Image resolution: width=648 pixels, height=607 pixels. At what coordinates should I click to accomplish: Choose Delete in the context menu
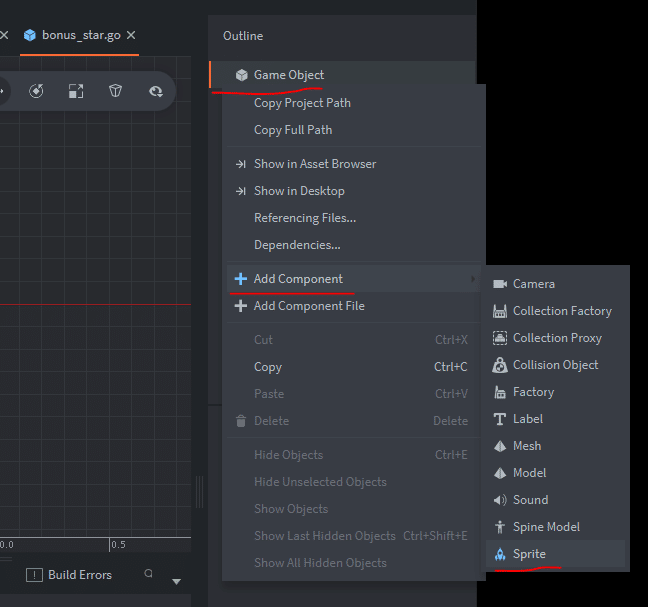pyautogui.click(x=354, y=421)
